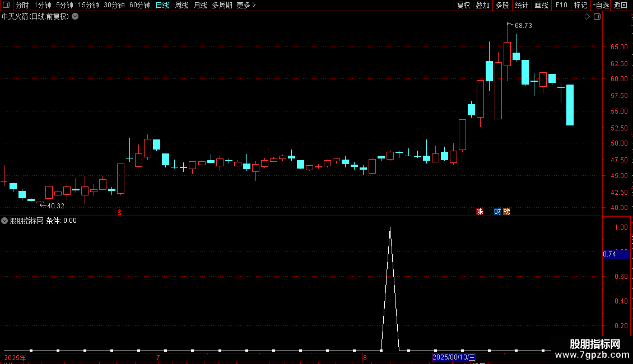Click the 条件: 0.00 indicator value

point(62,221)
